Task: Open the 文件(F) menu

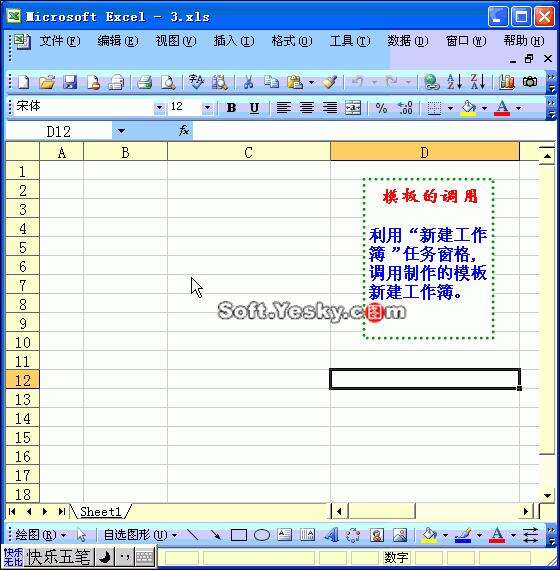Action: pos(59,41)
